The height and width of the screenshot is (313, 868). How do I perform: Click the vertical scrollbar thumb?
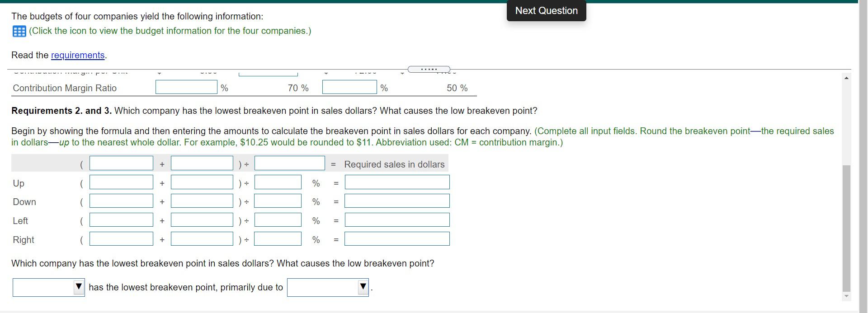pyautogui.click(x=846, y=228)
